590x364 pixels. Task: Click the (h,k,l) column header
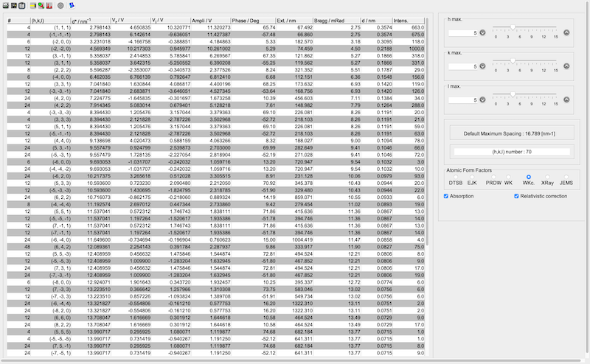[x=50, y=21]
